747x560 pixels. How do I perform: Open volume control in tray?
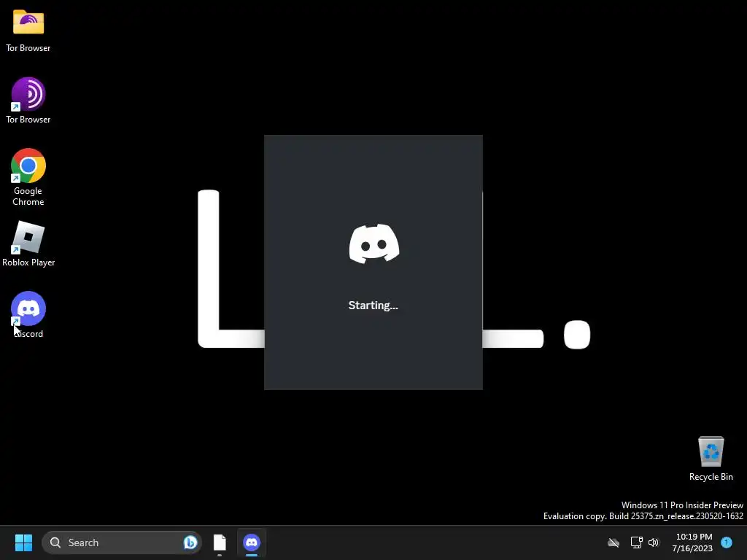click(654, 542)
